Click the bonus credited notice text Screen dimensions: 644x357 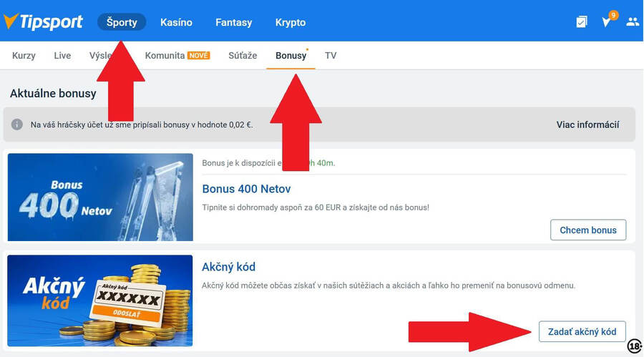[x=142, y=124]
